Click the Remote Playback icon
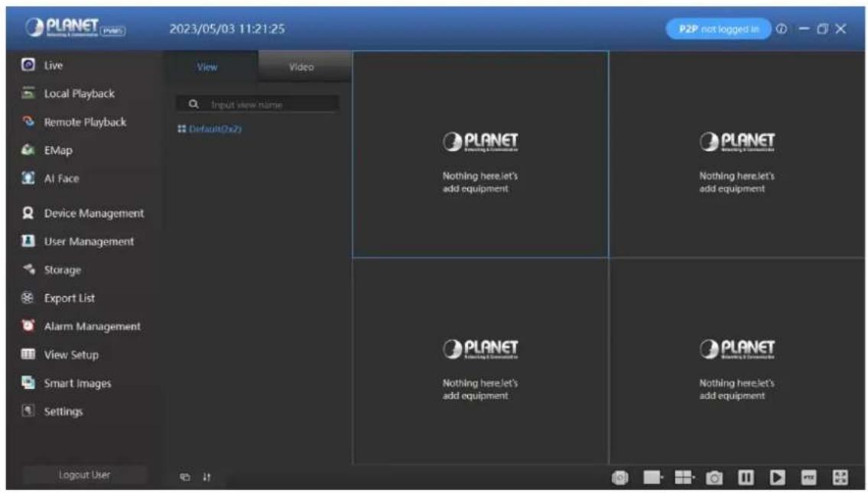Viewport: 868px width, 493px height. 28,122
